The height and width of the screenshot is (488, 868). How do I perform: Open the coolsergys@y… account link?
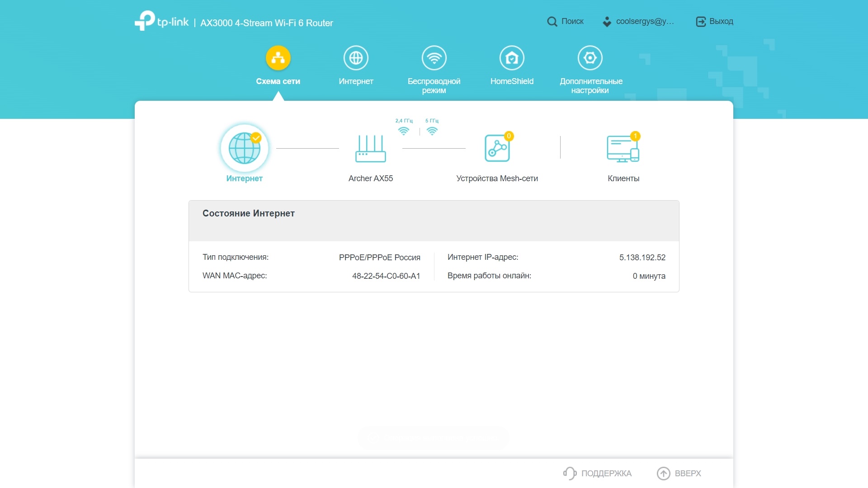(x=645, y=21)
